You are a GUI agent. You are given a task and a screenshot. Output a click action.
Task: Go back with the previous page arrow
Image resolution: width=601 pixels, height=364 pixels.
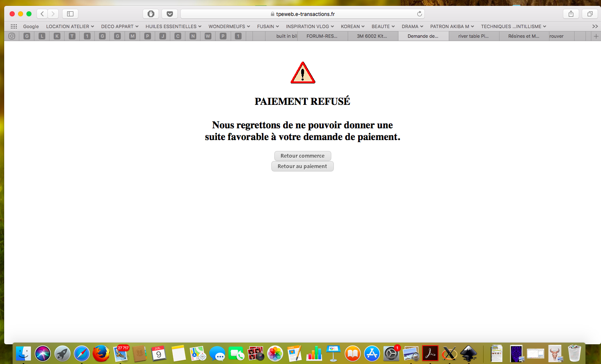pyautogui.click(x=42, y=14)
